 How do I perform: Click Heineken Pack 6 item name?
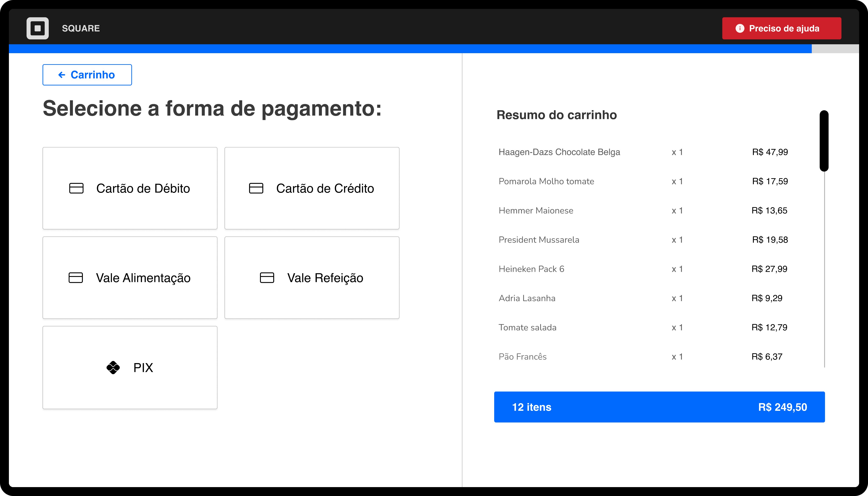[531, 269]
